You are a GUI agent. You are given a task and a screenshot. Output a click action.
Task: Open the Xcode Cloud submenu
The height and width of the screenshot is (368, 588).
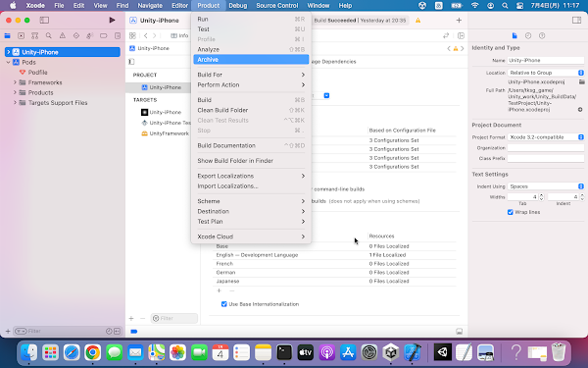click(x=251, y=237)
